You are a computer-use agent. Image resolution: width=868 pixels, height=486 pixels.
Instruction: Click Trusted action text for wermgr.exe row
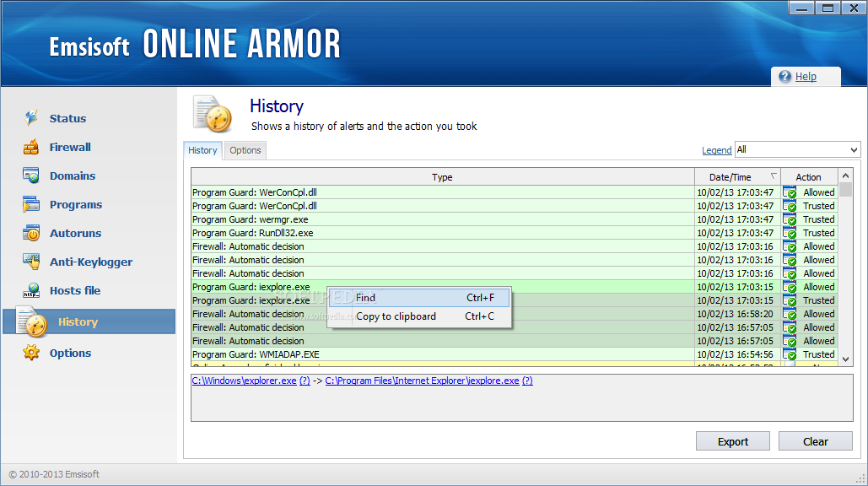click(x=819, y=219)
